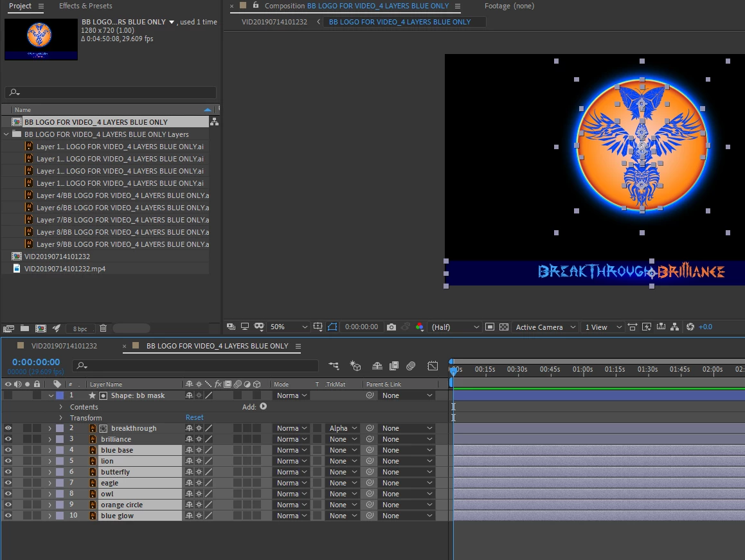
Task: Click Always Preview This View icon
Action: (231, 327)
